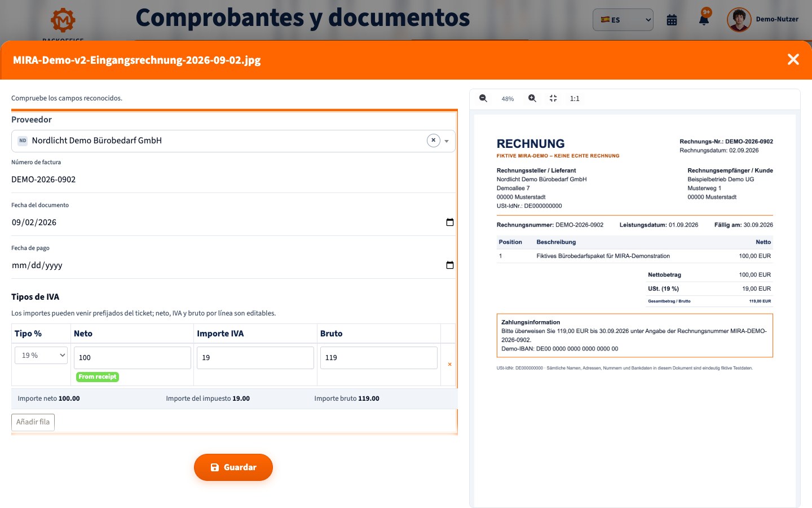
Task: Click Zahlungsinformation box in the preview
Action: 634,335
